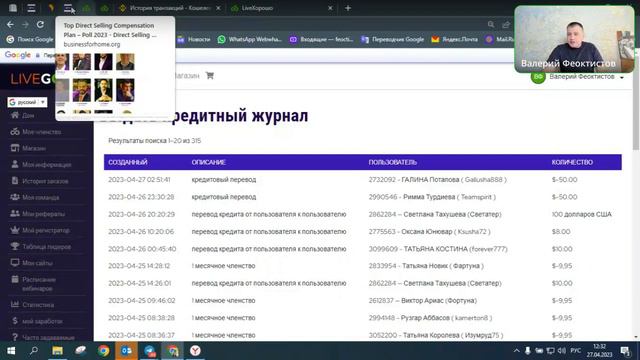Open File Explorer from taskbar

point(58,351)
